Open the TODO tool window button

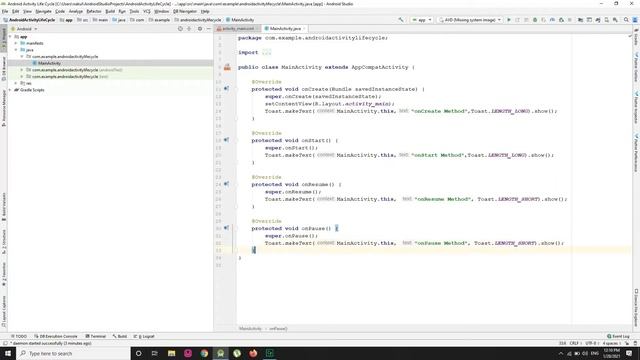tap(19, 336)
